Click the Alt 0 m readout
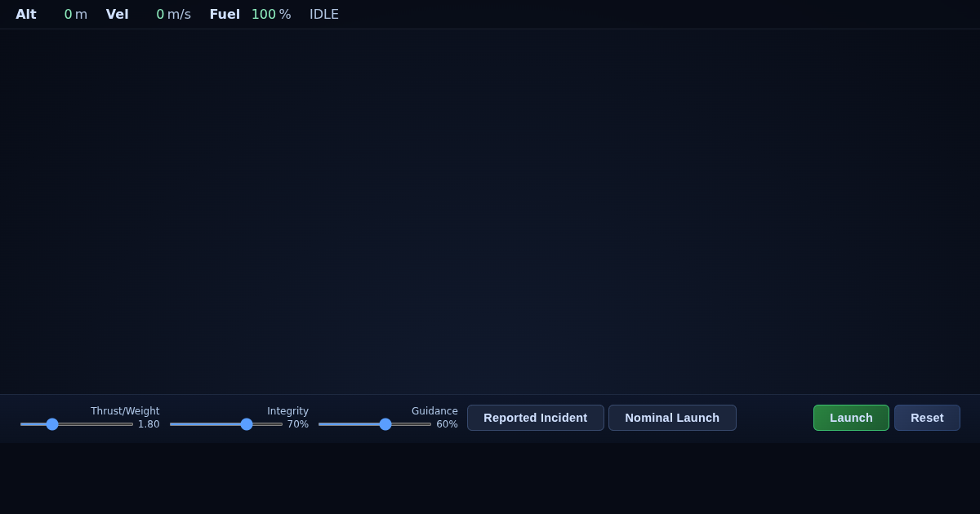The image size is (980, 514). [51, 15]
